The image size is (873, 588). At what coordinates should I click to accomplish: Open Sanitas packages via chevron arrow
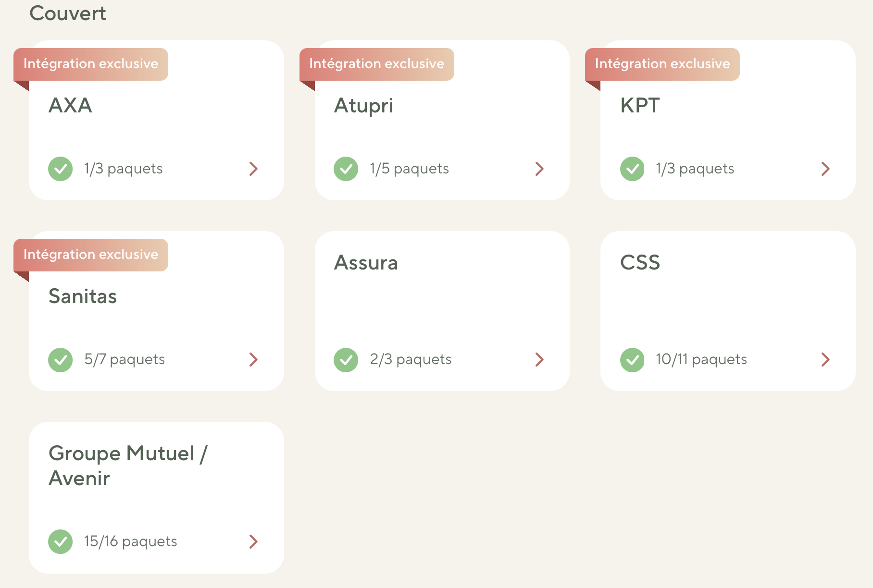253,359
